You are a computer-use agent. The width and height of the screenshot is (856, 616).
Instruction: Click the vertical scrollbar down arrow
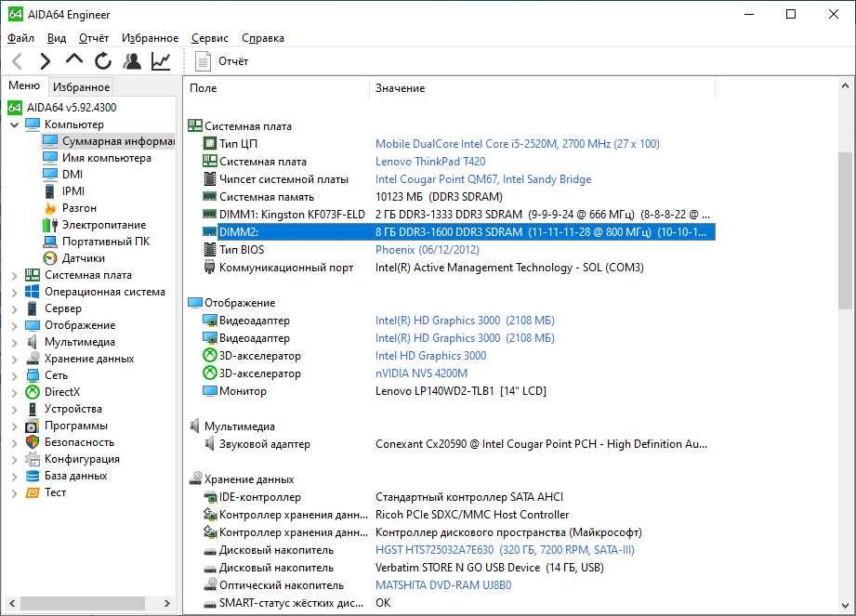(x=845, y=605)
